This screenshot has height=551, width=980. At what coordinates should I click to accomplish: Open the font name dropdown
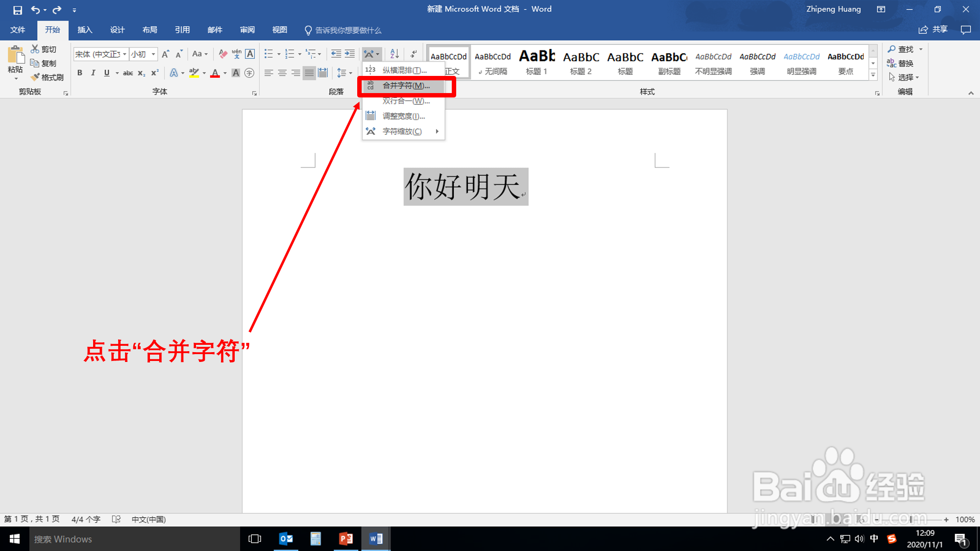click(124, 54)
